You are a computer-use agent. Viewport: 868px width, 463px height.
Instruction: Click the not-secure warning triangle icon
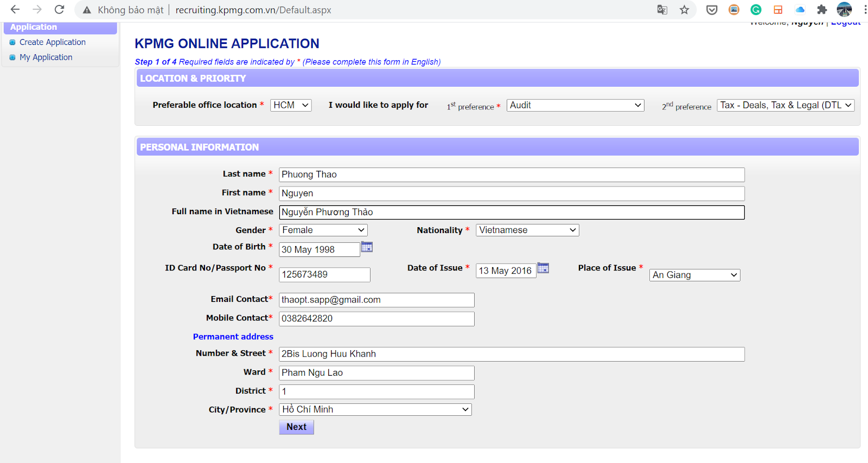click(x=87, y=10)
